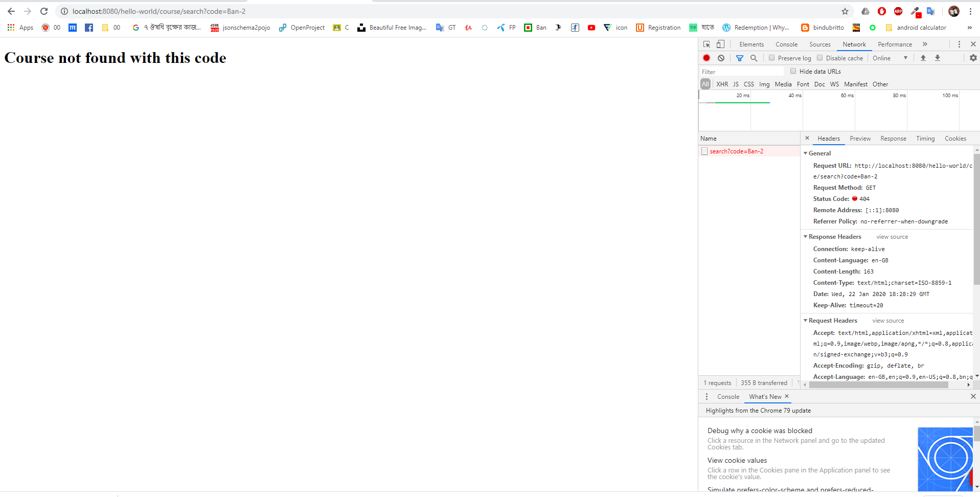Viewport: 980px width, 497px height.
Task: Export requests as HAR file
Action: coord(938,58)
